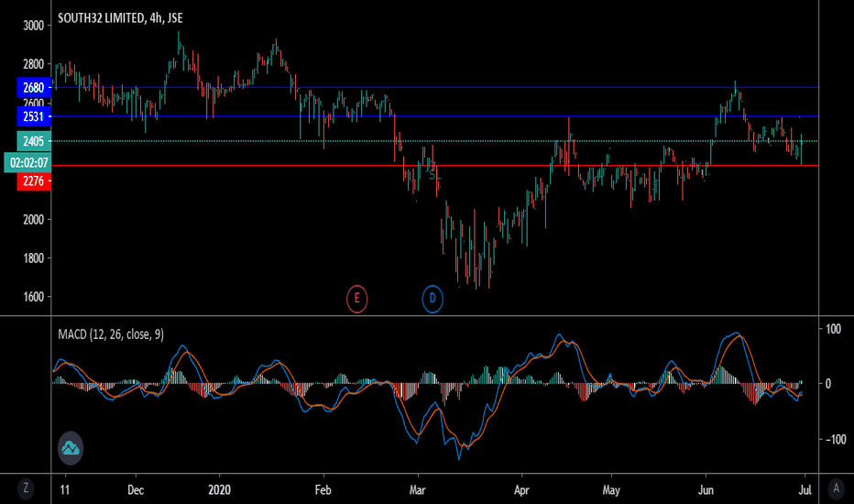Click the 2800 price axis label

[33, 64]
